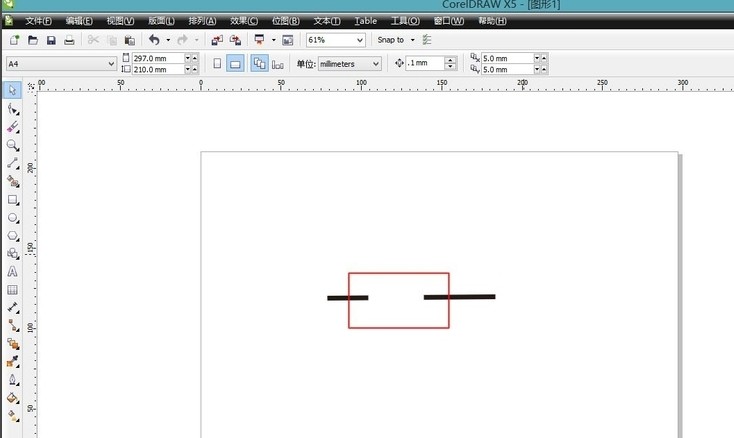Select the Zoom tool magnifier

(x=13, y=145)
